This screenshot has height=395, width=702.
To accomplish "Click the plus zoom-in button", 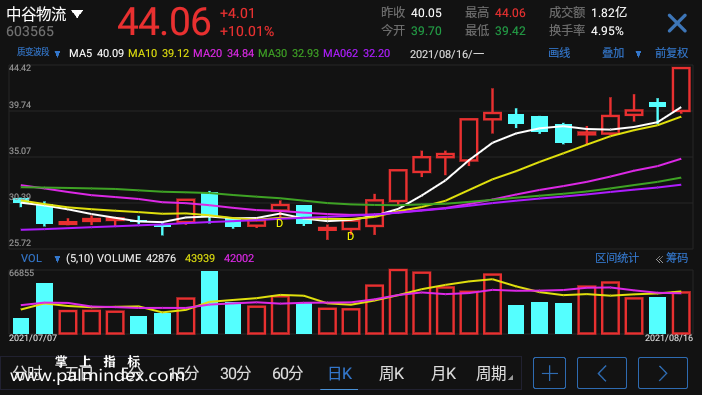I will (549, 373).
